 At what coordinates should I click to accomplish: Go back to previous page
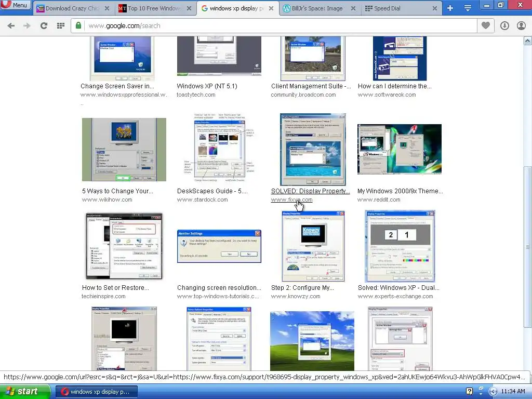coord(11,26)
